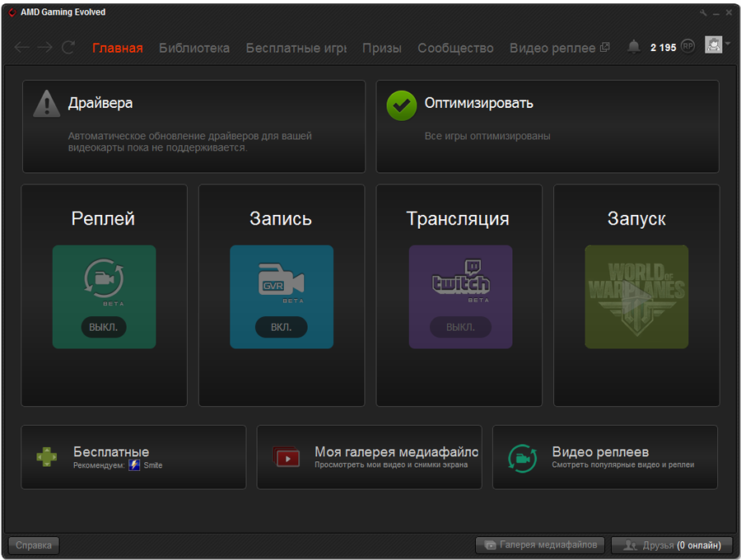Toggle the Запись ВКЛ. switch
The height and width of the screenshot is (560, 741).
282,327
